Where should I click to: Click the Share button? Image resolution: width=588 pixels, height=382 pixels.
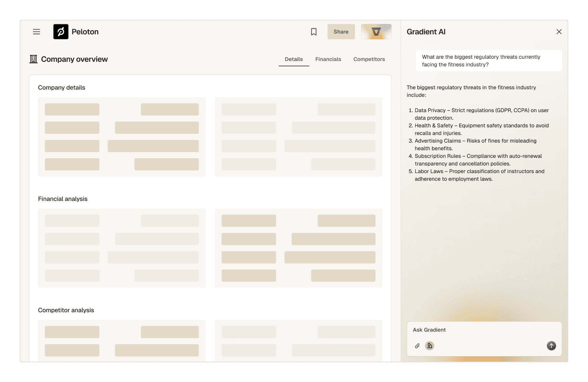point(341,32)
